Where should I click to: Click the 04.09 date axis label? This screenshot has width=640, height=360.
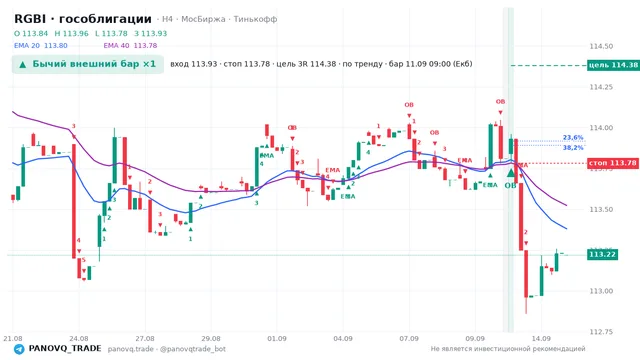pos(343,339)
